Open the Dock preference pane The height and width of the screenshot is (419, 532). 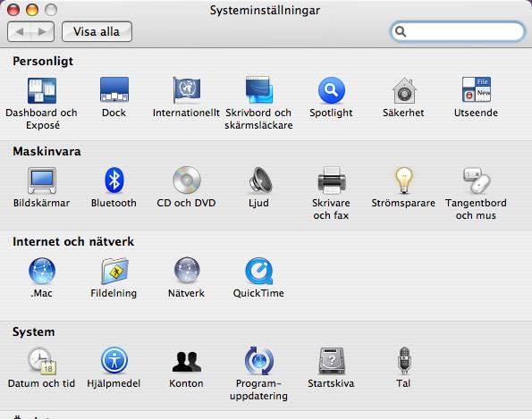(x=114, y=90)
